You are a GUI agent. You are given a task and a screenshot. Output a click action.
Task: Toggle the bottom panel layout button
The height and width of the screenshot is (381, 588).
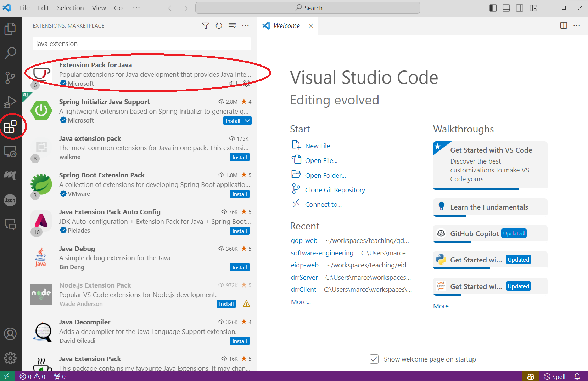506,8
